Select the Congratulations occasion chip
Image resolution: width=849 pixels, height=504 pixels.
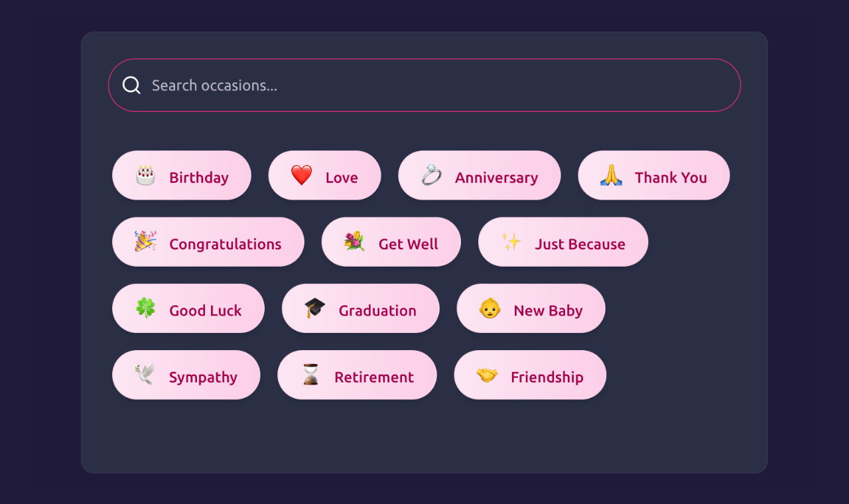(208, 243)
